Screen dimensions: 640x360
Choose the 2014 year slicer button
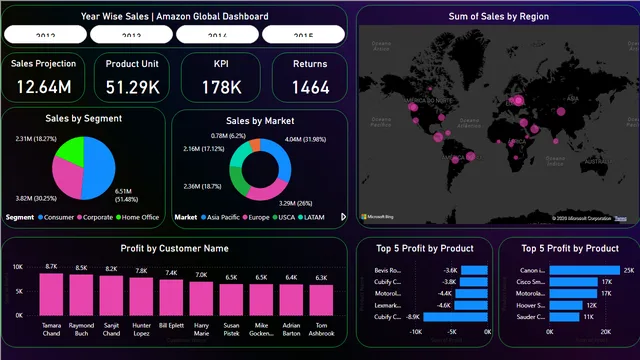click(218, 34)
